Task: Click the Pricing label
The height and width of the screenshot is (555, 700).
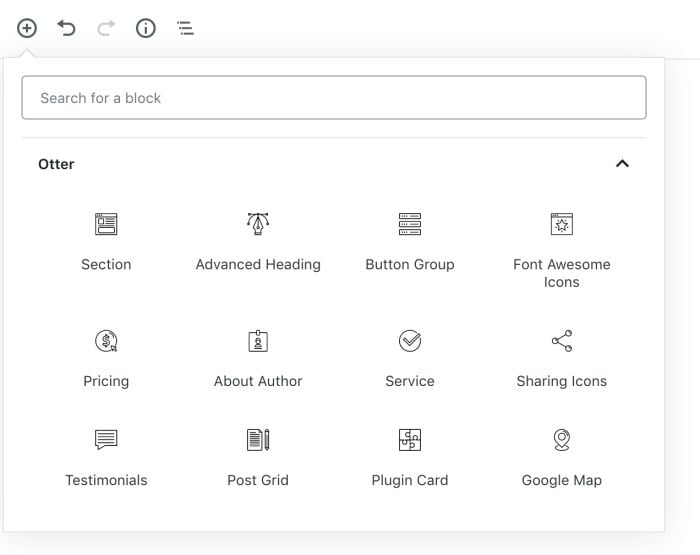Action: click(106, 381)
